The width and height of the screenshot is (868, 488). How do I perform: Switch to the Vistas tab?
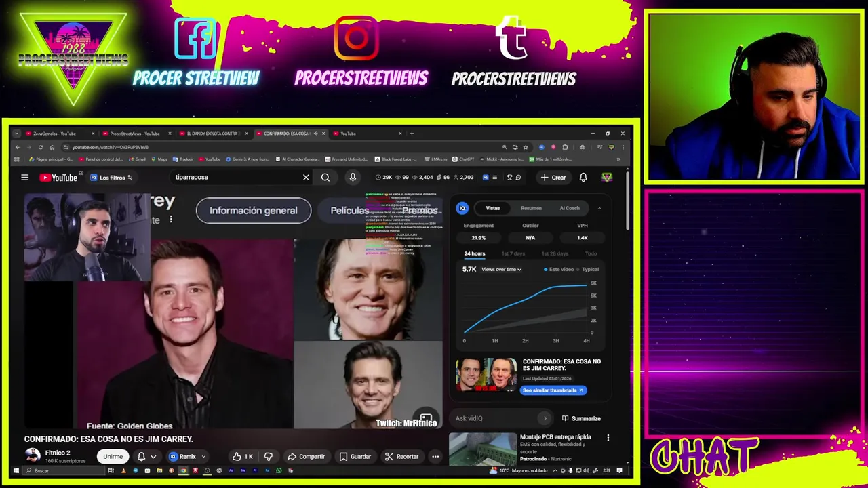(492, 208)
